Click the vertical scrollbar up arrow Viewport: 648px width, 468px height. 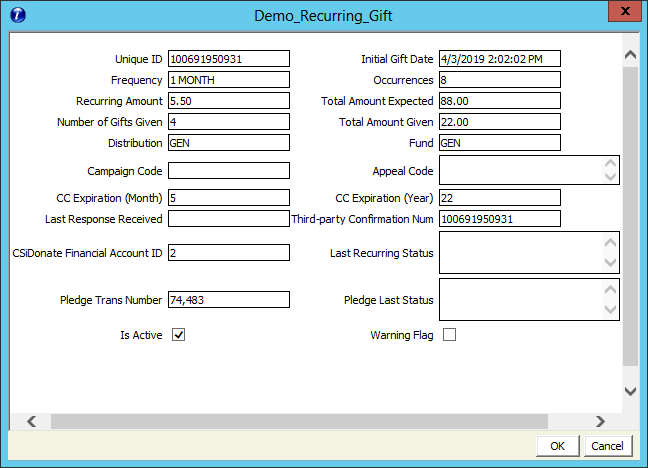(630, 54)
